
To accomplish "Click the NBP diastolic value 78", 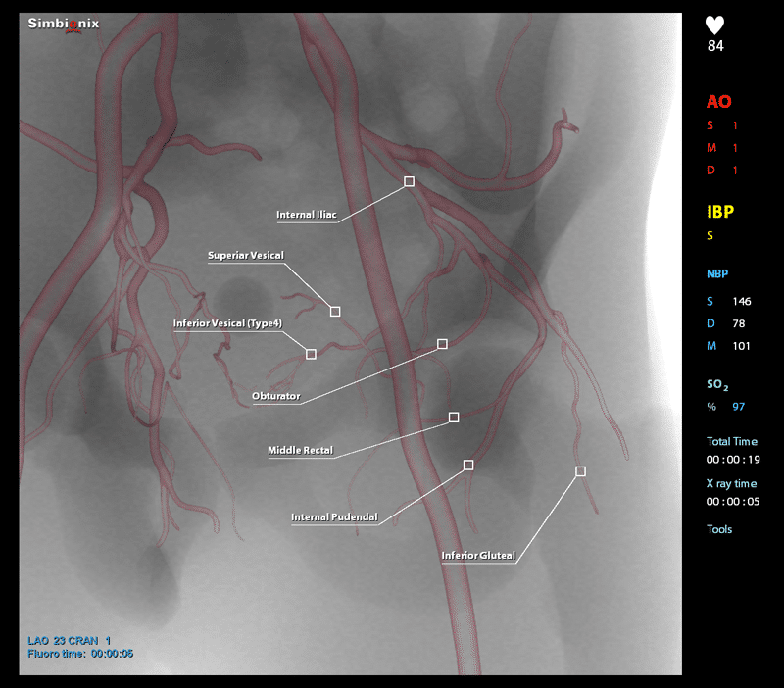I will (x=739, y=323).
